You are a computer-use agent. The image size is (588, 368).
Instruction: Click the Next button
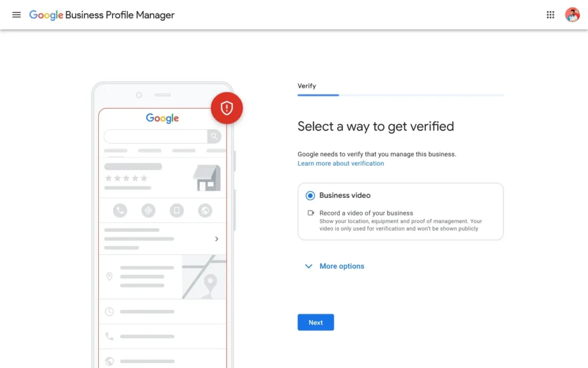[316, 322]
